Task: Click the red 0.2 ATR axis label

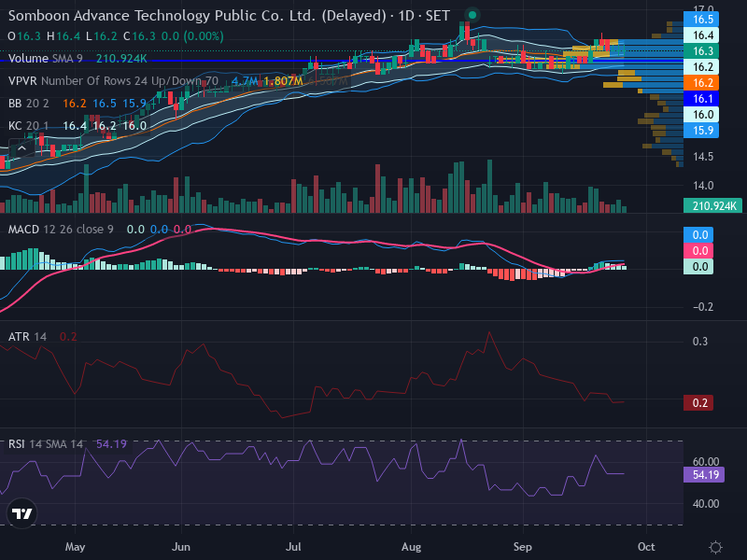Action: pos(698,403)
